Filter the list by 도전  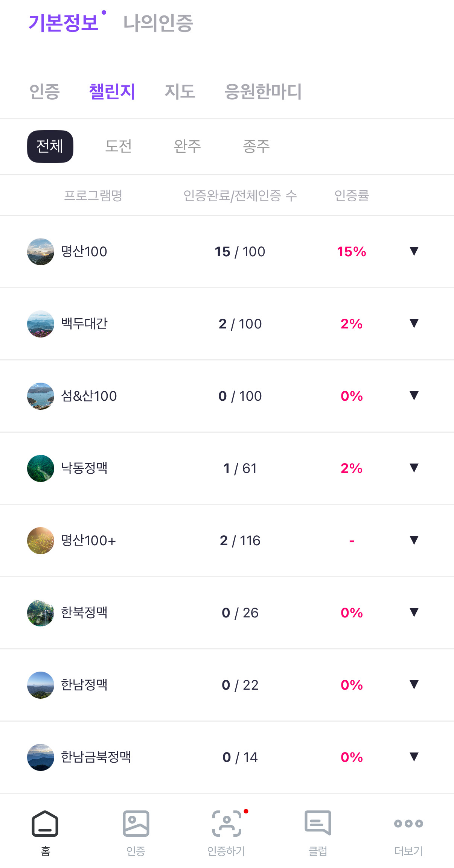[119, 146]
